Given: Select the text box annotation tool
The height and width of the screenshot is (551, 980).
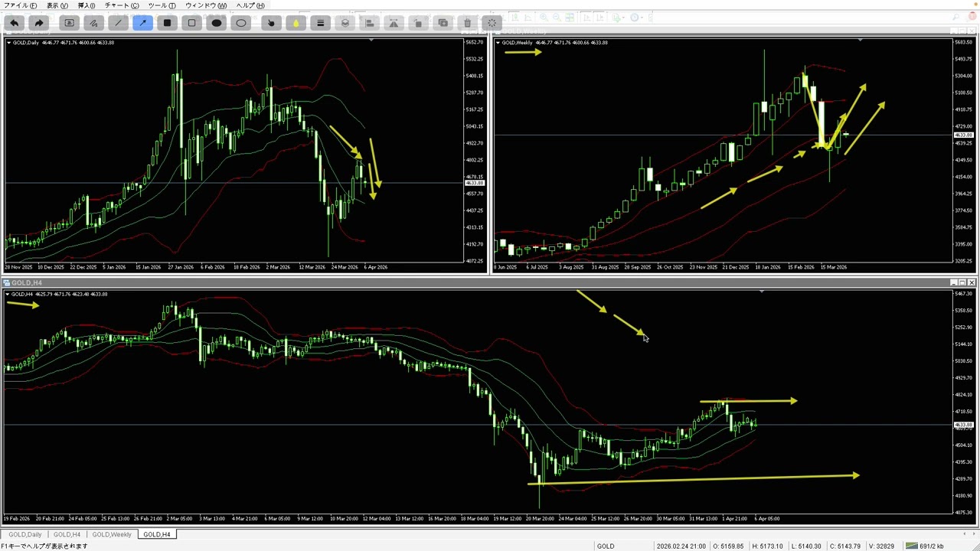Looking at the screenshot, I should coord(69,23).
